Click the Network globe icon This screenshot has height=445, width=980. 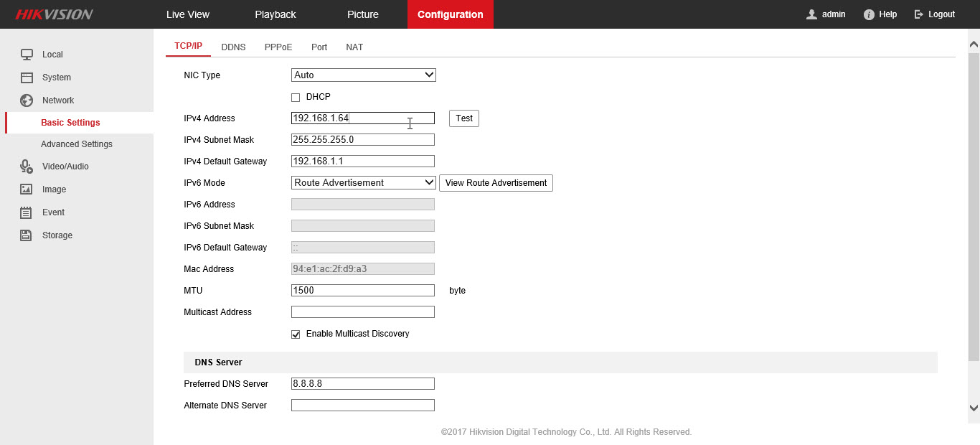(x=27, y=100)
